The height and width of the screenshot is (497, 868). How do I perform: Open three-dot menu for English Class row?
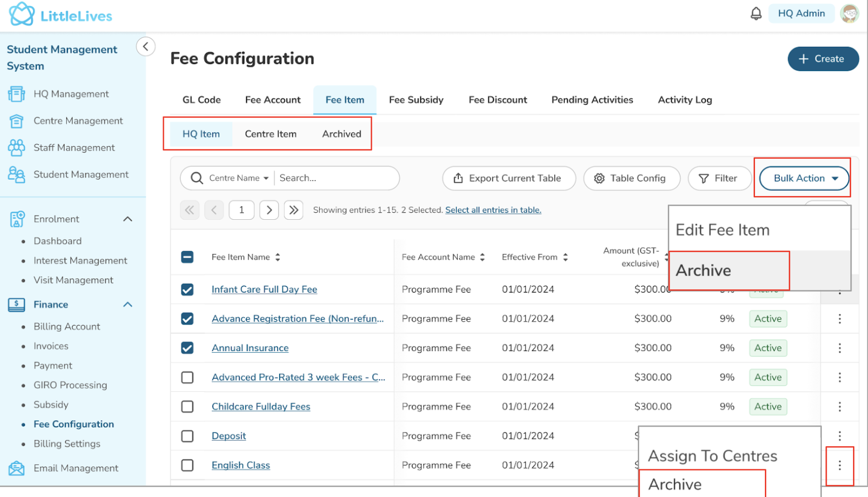click(839, 466)
